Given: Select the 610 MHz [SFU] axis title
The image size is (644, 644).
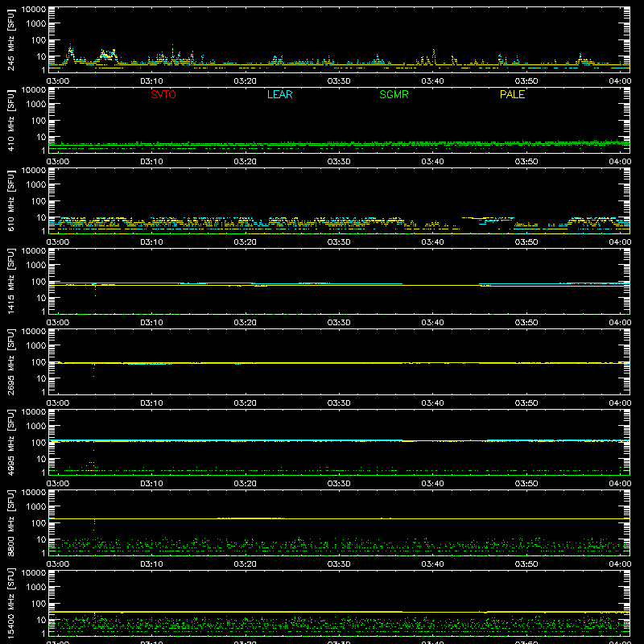Looking at the screenshot, I should coord(10,201).
